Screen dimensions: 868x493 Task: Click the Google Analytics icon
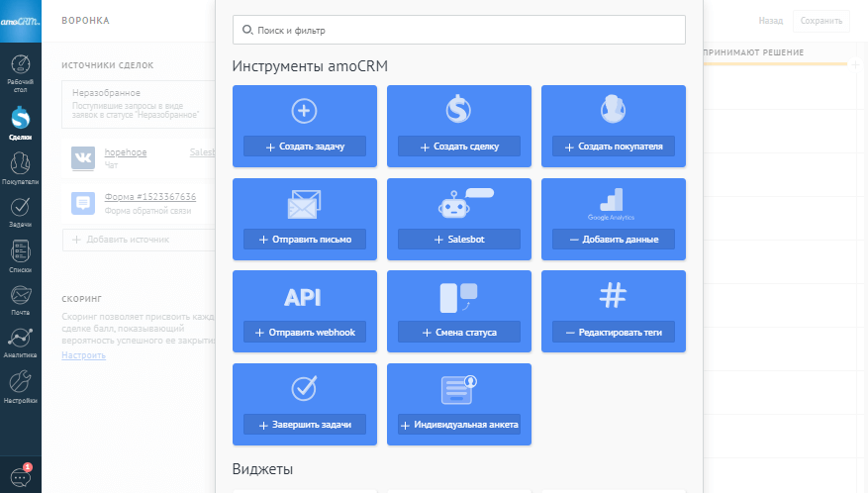612,204
